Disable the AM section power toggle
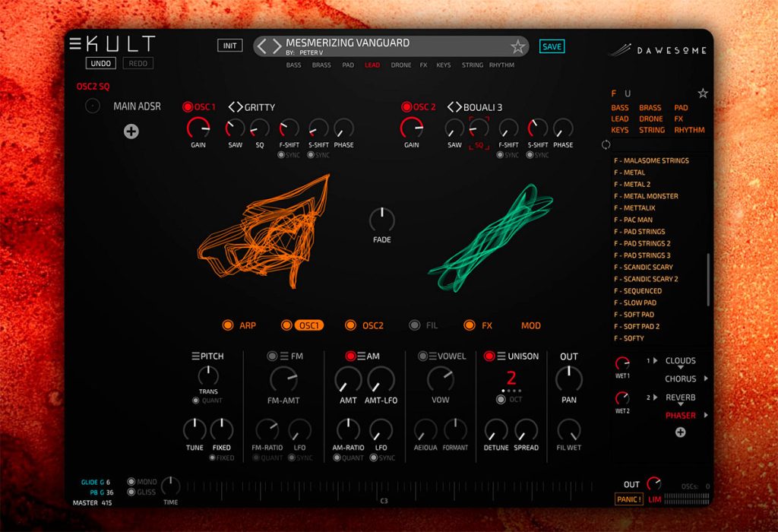 point(350,356)
